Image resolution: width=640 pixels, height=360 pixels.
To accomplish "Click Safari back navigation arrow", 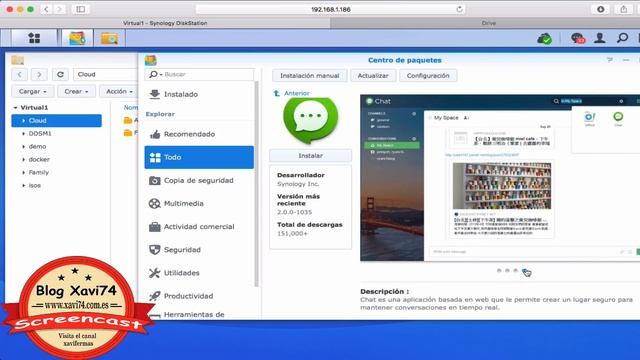I will tap(46, 9).
